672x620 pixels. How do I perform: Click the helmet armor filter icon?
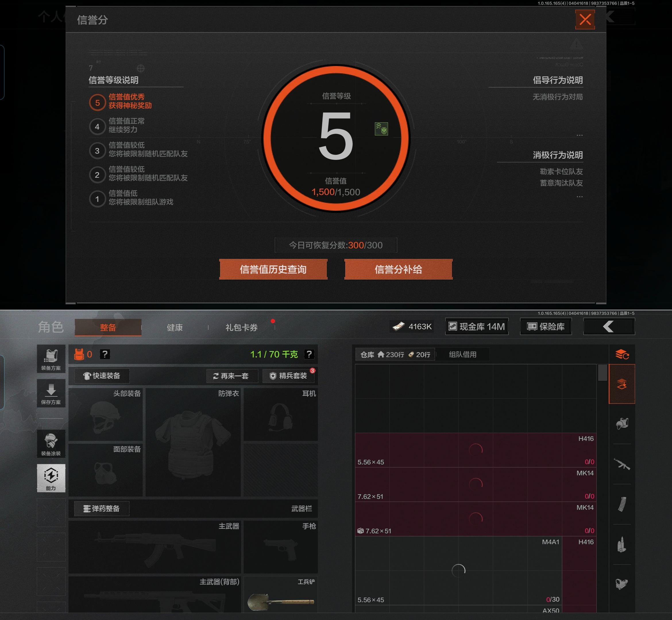point(622,424)
